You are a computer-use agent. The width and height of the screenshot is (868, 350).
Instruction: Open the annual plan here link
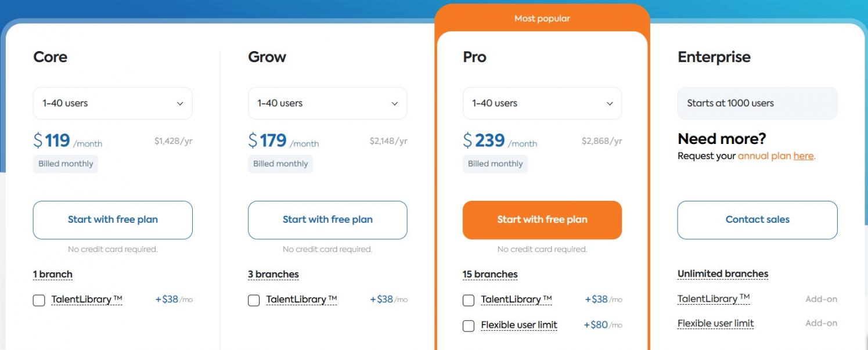pyautogui.click(x=776, y=156)
